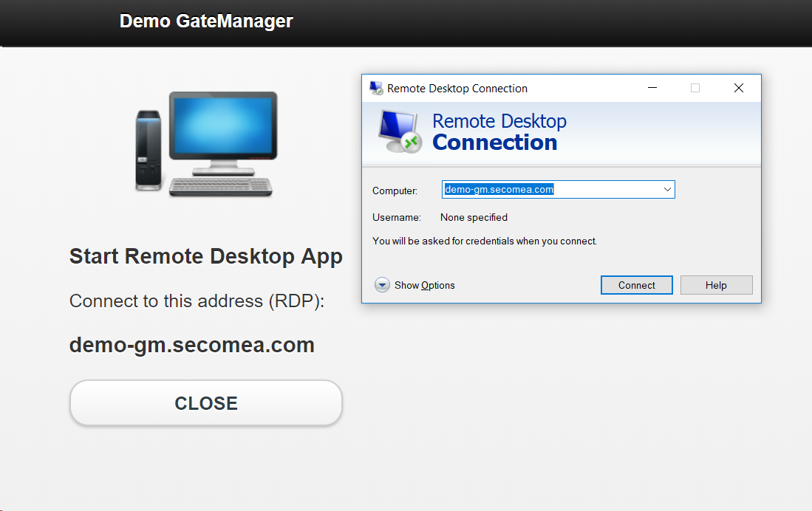Open Help in Remote Desktop Connection dialog

coord(716,285)
